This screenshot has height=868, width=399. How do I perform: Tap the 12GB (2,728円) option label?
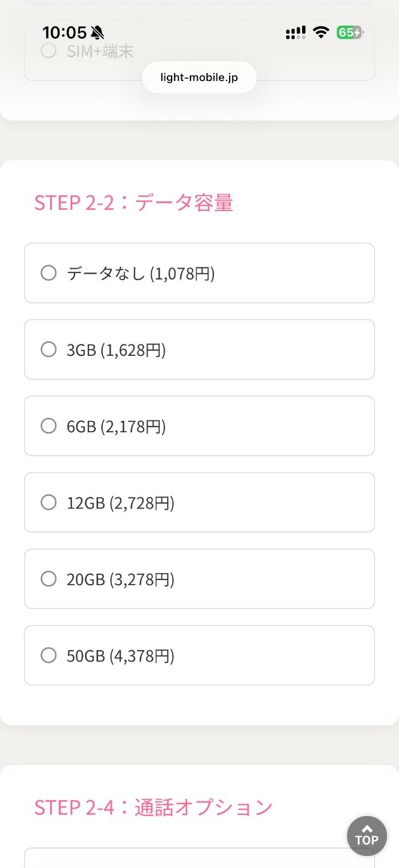pos(120,503)
